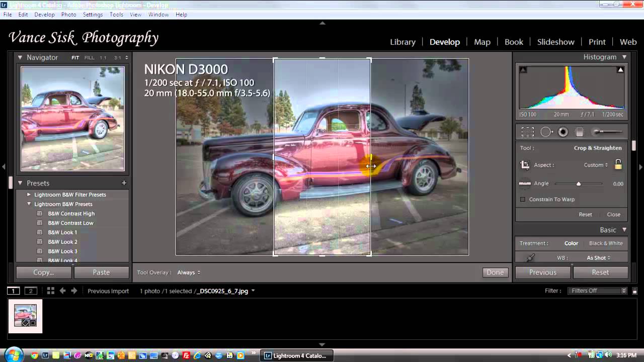Screen dimensions: 644x362
Task: Switch to the Map module
Action: (x=482, y=42)
